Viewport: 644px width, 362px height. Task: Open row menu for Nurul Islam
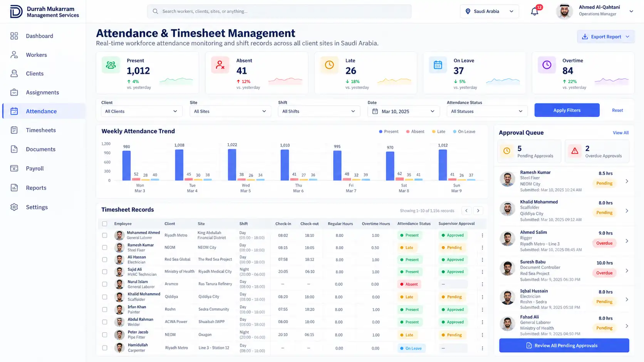click(482, 284)
